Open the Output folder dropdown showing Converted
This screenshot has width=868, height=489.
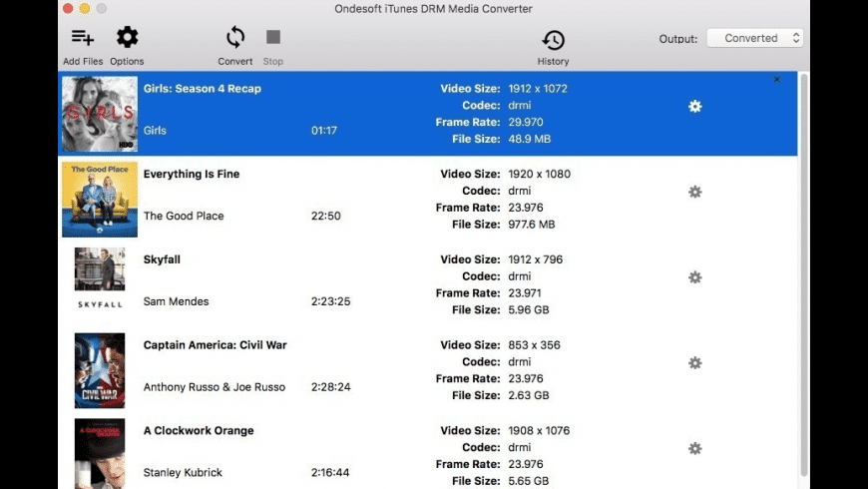coord(755,38)
